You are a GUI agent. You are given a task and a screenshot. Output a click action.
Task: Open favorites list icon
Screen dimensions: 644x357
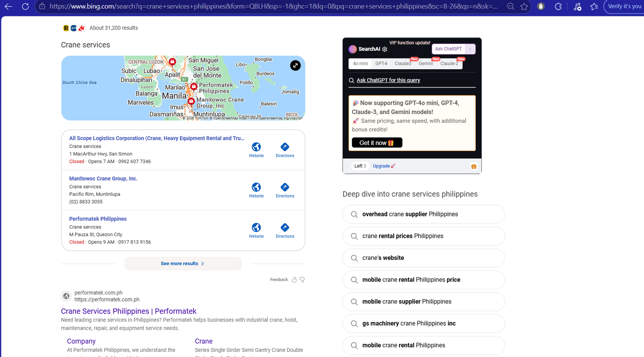594,6
